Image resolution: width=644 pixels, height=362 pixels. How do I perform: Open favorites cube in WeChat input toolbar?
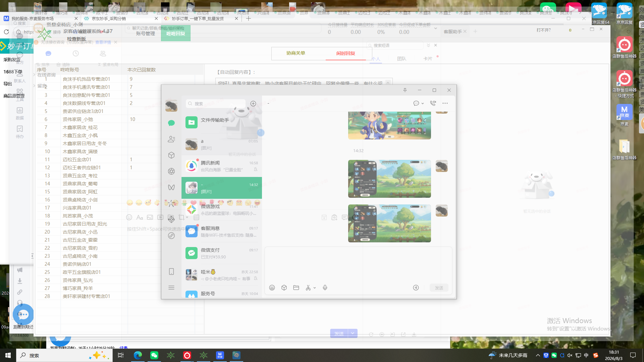coord(284,288)
